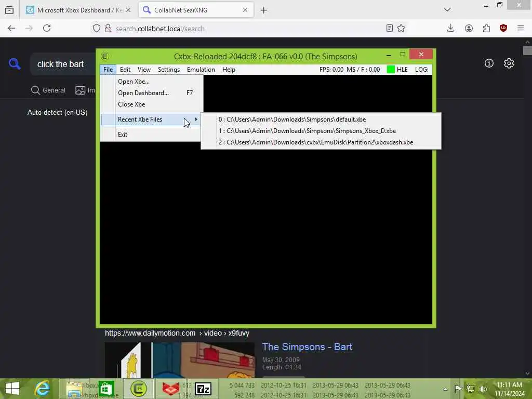Choose Open Dashboard... menu entry

click(x=152, y=93)
